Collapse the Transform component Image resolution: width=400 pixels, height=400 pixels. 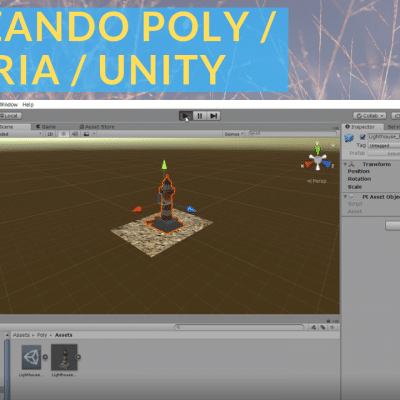(x=345, y=164)
